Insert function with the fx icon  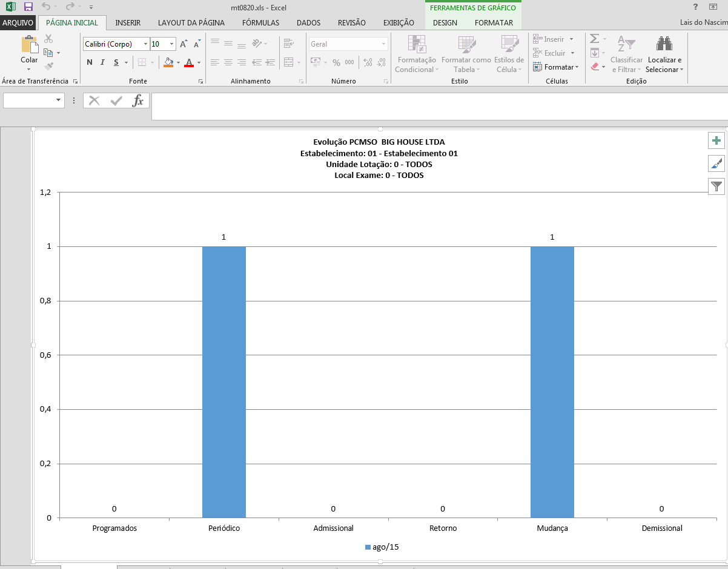138,100
